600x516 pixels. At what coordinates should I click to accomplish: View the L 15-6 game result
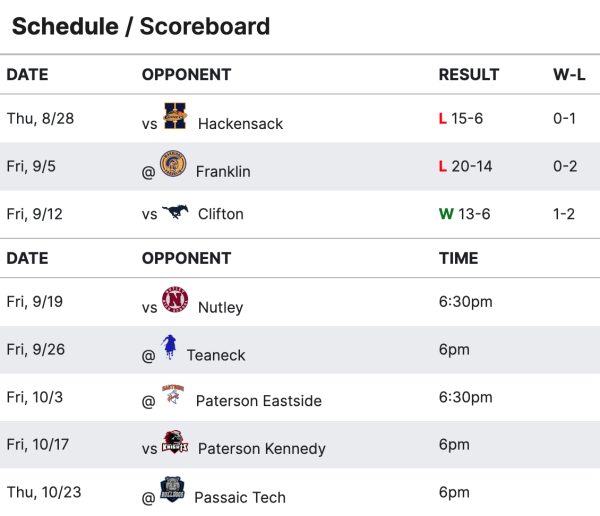coord(461,118)
